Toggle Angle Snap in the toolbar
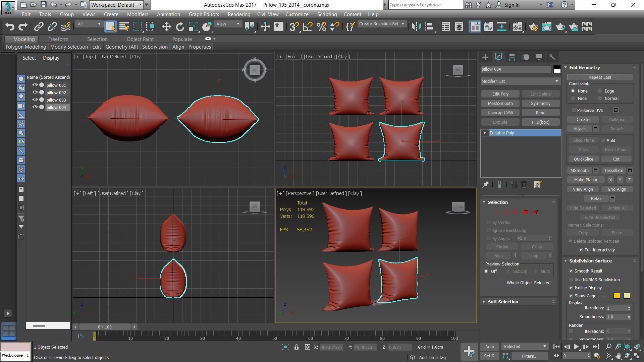 tap(308, 27)
